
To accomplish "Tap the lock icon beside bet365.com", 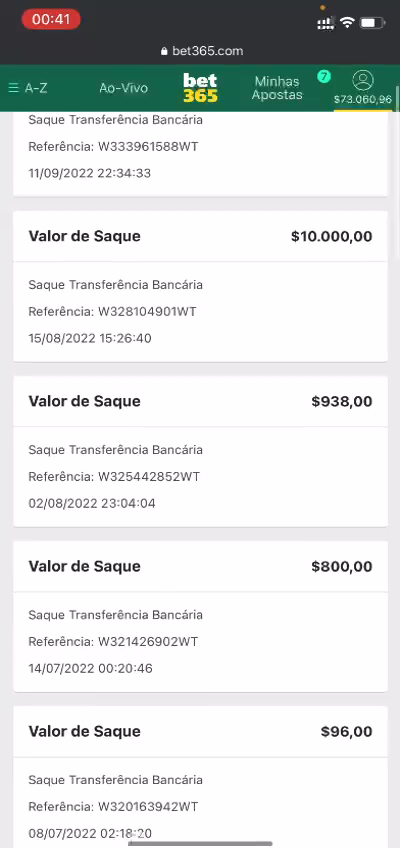I will coord(165,51).
